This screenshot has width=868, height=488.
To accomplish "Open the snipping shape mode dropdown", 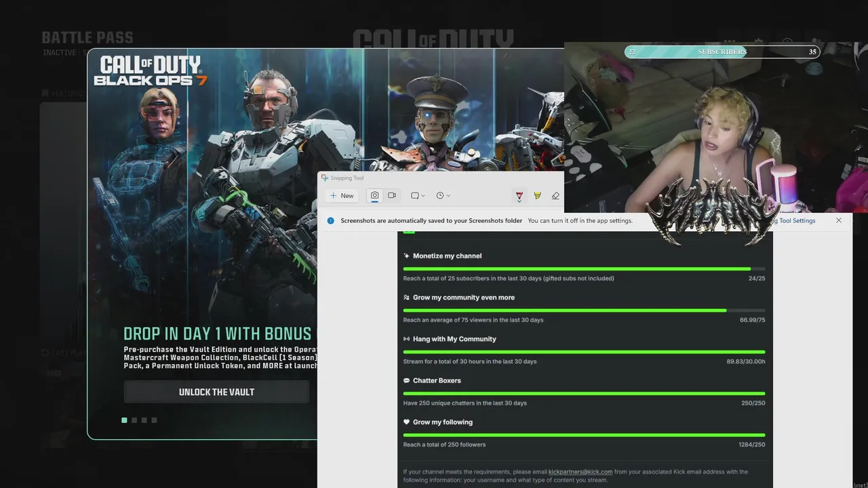I will (418, 196).
